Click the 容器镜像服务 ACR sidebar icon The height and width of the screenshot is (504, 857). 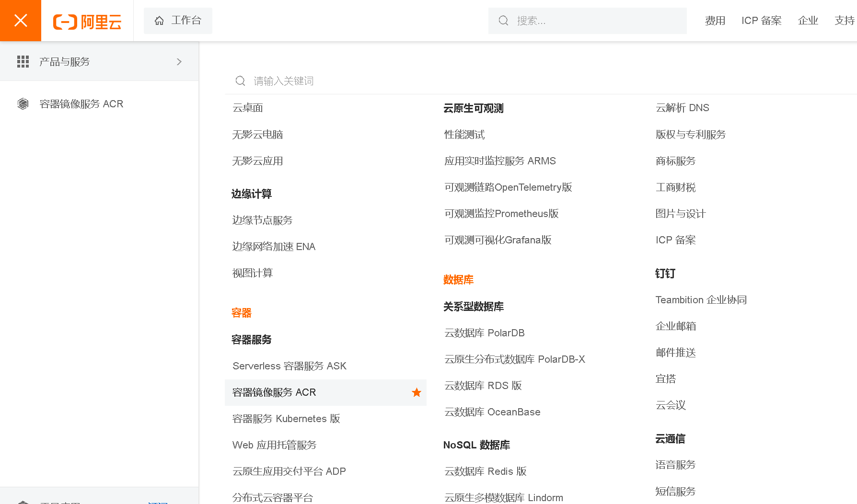(x=23, y=103)
